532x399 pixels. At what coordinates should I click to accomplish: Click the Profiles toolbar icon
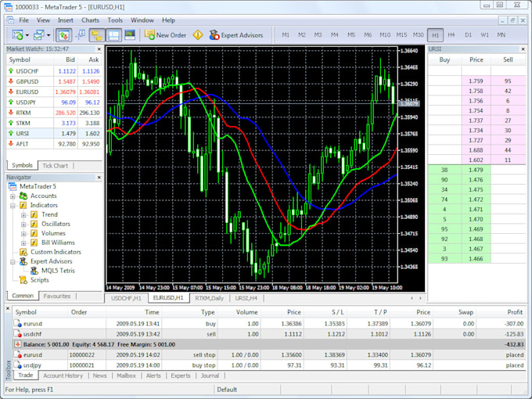click(39, 35)
